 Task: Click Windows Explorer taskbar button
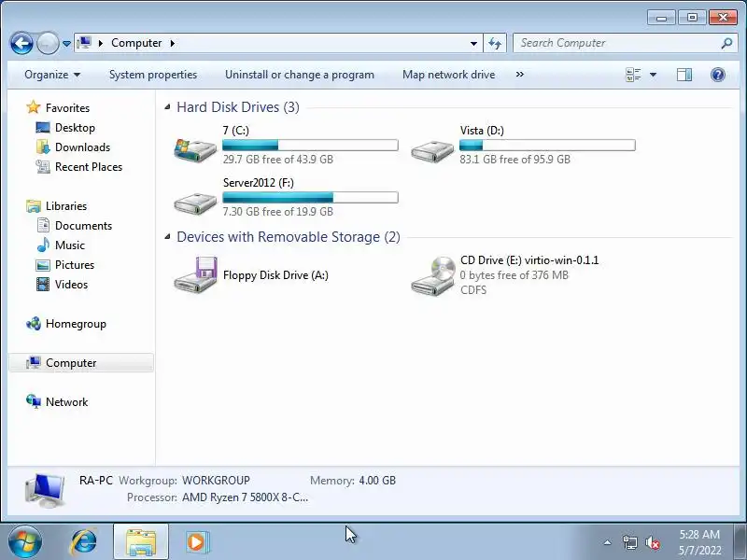click(x=141, y=541)
